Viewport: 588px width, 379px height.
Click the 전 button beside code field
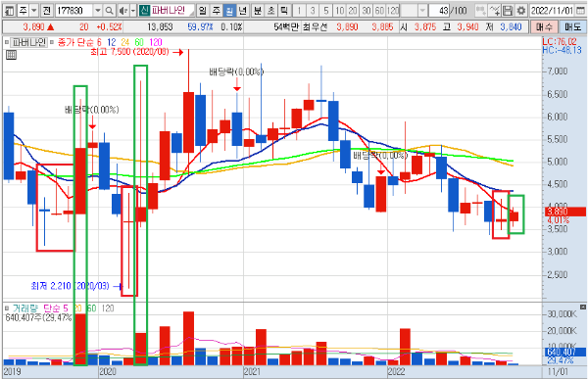(x=46, y=11)
